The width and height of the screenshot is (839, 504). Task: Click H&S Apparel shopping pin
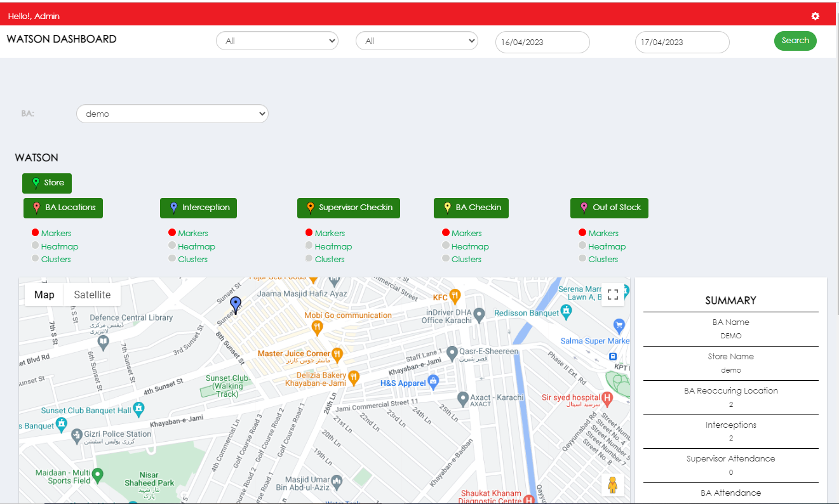coord(434,382)
